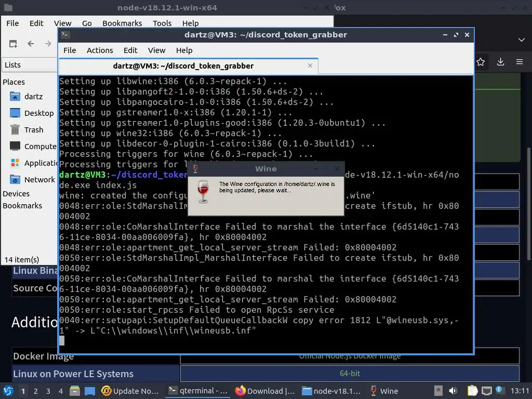
Task: Click the Desktop folder icon in Places
Action: (15, 113)
